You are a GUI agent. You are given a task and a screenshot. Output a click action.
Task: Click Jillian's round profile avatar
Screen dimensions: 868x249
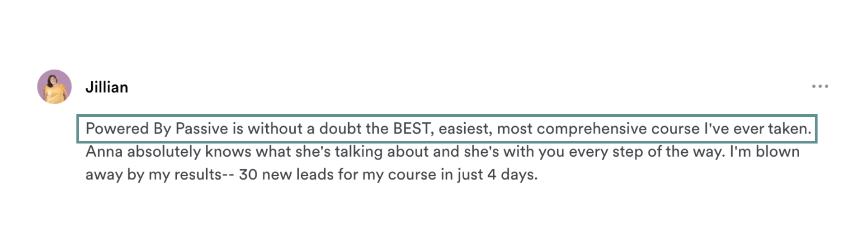(x=54, y=86)
